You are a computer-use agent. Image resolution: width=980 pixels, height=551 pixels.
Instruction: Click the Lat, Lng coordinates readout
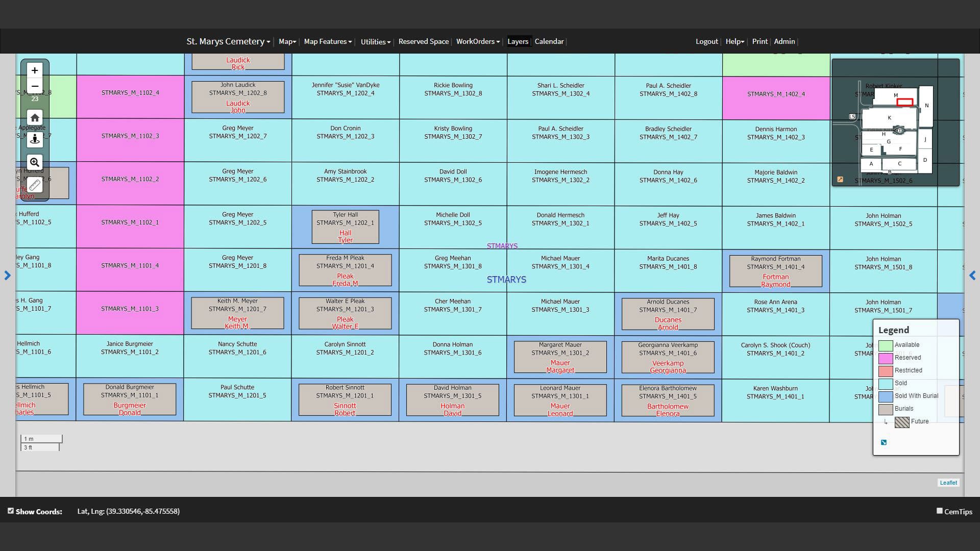(x=129, y=511)
